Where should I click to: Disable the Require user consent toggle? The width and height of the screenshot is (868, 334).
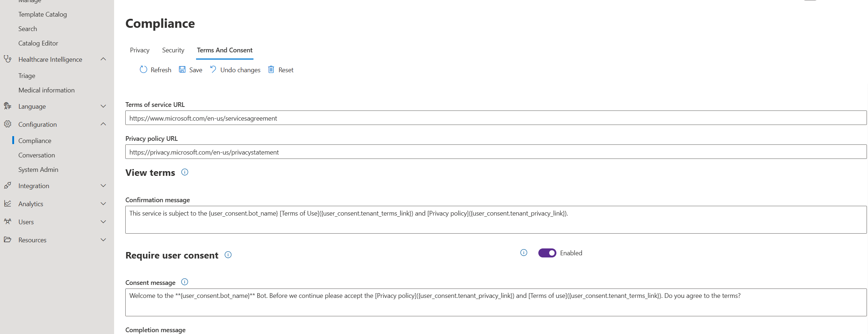coord(547,253)
